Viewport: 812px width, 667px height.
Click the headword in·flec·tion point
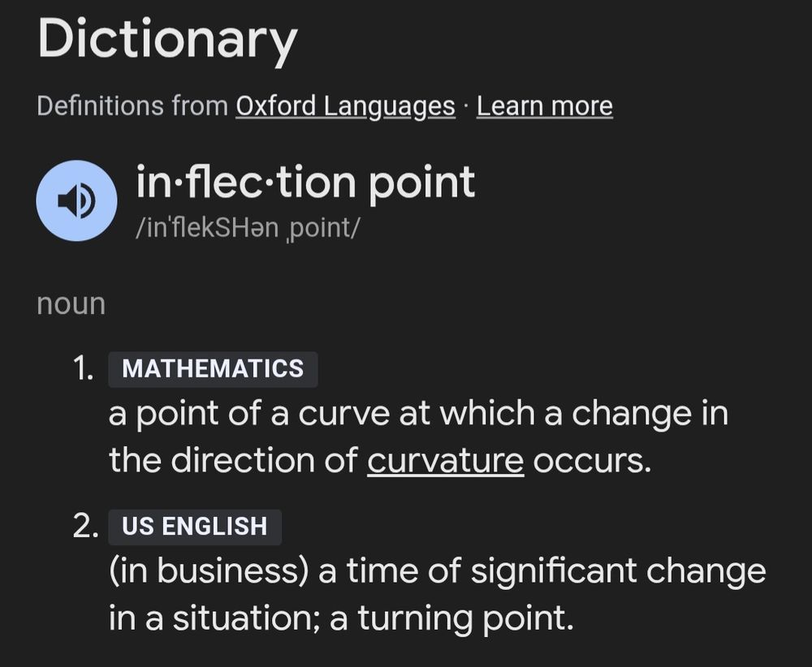tap(304, 182)
